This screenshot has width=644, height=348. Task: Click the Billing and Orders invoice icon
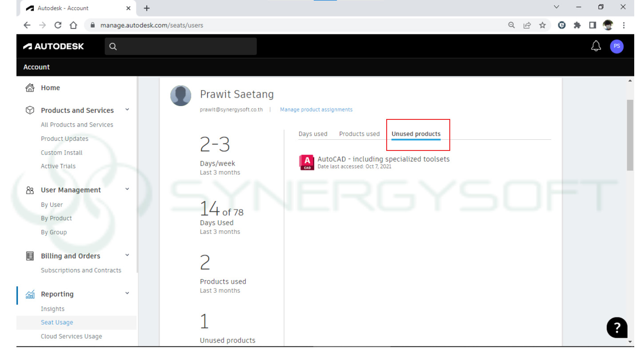click(x=30, y=256)
